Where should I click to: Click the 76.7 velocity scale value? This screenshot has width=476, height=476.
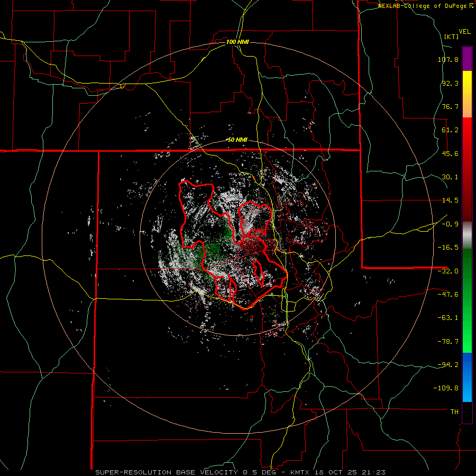tap(450, 106)
